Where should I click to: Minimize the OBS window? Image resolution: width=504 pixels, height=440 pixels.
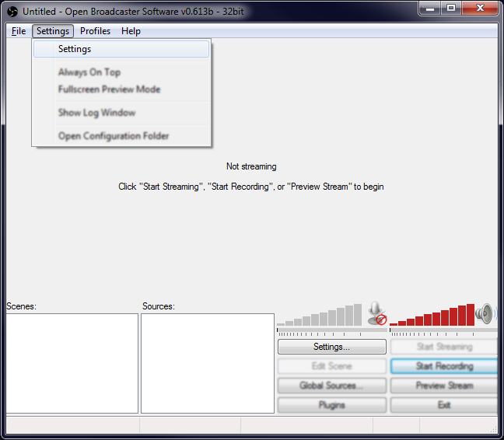[430, 8]
